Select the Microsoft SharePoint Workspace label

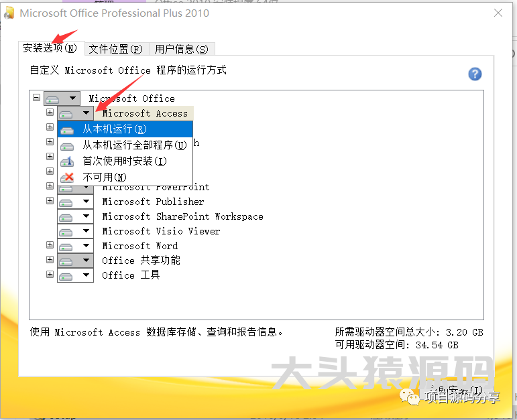click(x=182, y=216)
